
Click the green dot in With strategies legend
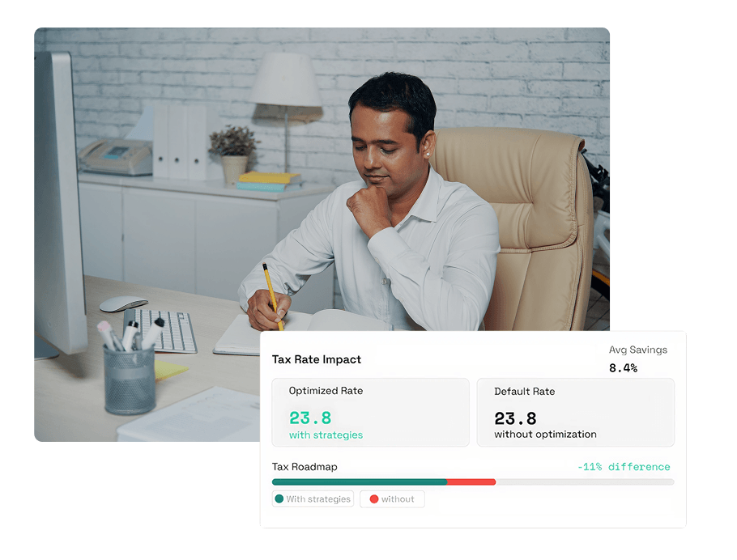(279, 499)
